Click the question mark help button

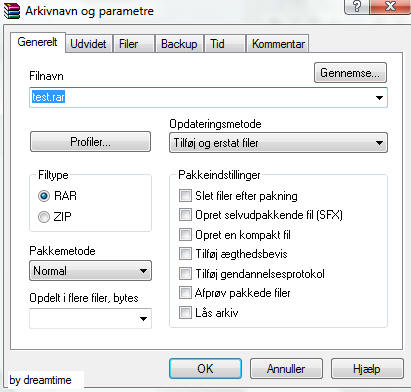tap(357, 6)
